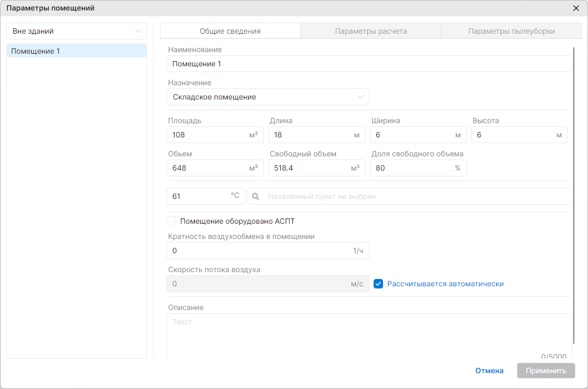Click the Отмена link button

click(489, 371)
